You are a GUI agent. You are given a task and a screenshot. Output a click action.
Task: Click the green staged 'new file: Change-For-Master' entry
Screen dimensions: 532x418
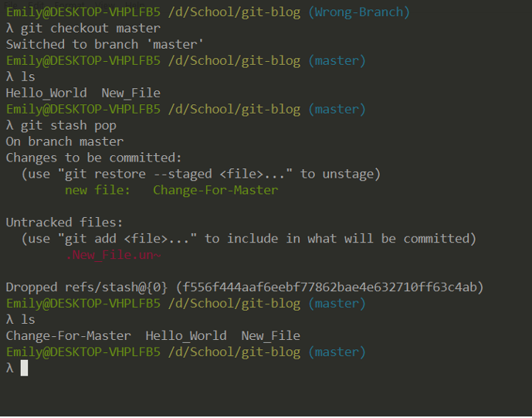pyautogui.click(x=171, y=190)
